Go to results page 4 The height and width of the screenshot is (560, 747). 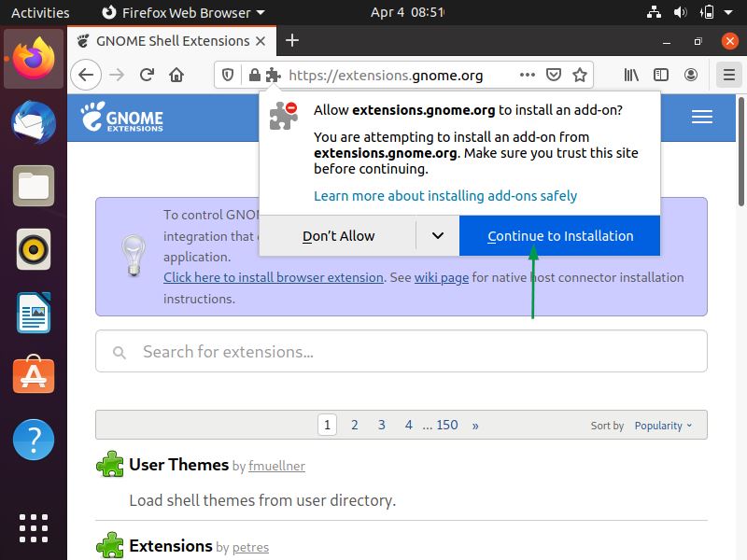(409, 425)
